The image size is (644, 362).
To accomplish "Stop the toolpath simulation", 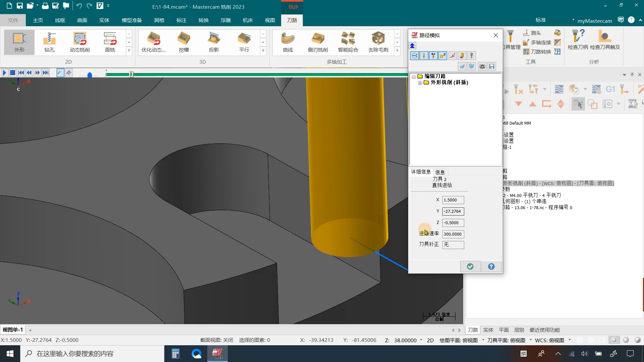I will pyautogui.click(x=13, y=72).
